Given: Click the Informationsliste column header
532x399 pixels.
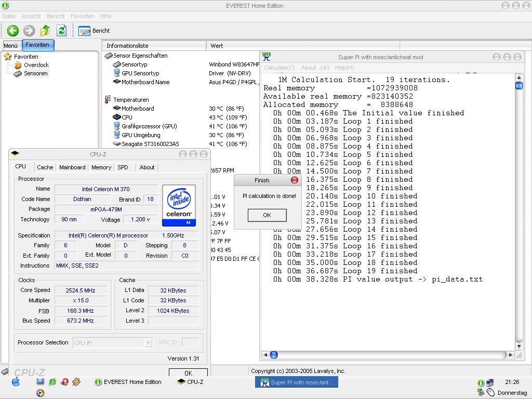Looking at the screenshot, I should click(154, 46).
